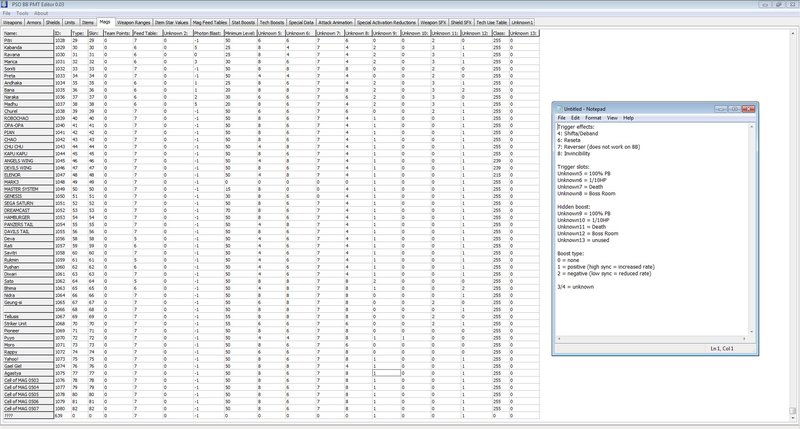Screen dimensions: 800x429
Task: Open the Items tab
Action: [x=88, y=22]
